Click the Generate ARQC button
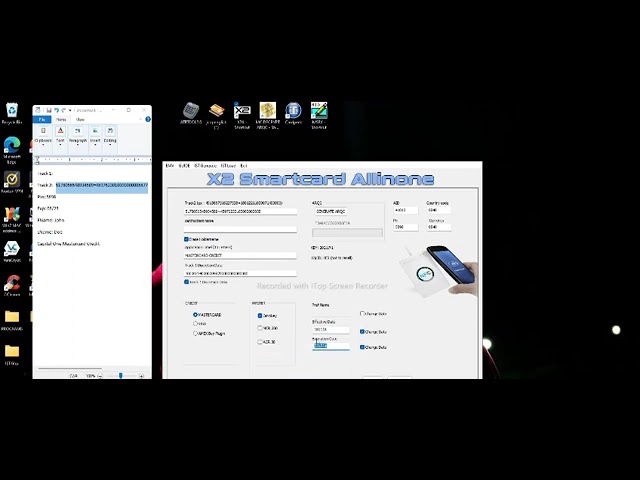Image resolution: width=640 pixels, height=480 pixels. (x=331, y=211)
